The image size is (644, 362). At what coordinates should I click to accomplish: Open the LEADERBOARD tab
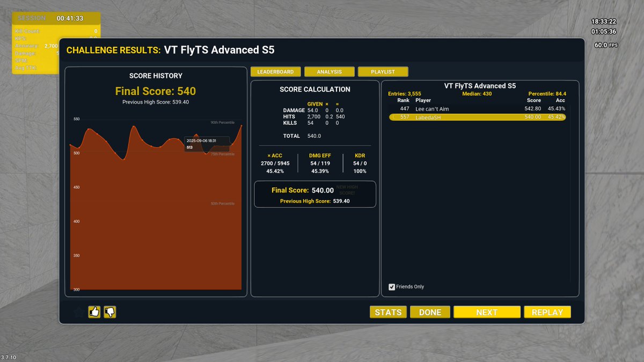coord(275,71)
